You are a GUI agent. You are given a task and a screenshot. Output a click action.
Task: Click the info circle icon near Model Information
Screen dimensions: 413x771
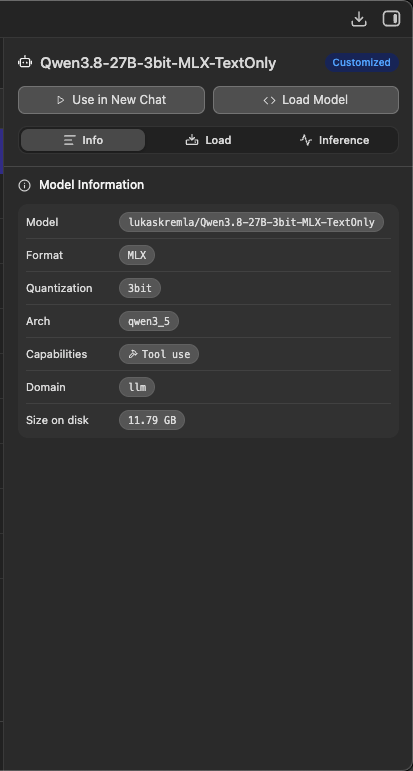[25, 185]
